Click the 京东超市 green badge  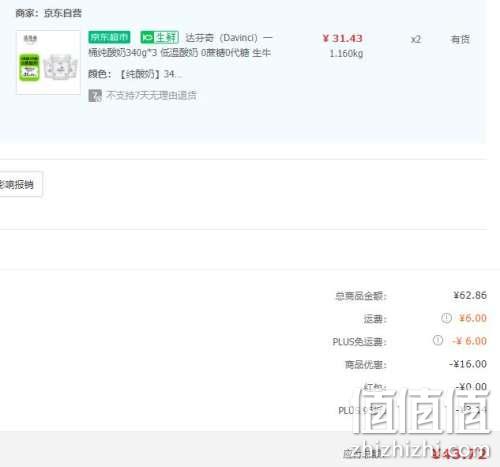[109, 37]
